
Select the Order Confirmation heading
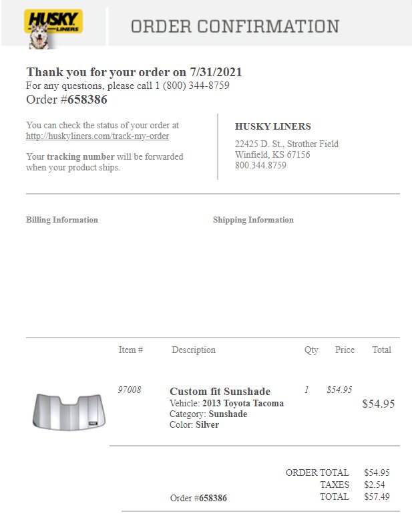(x=235, y=27)
